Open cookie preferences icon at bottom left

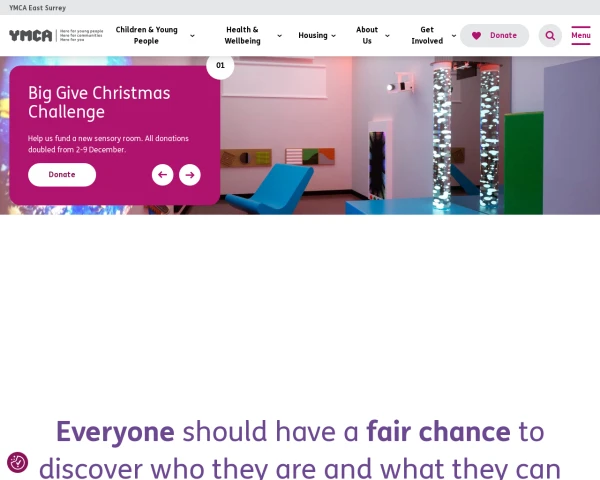click(18, 462)
